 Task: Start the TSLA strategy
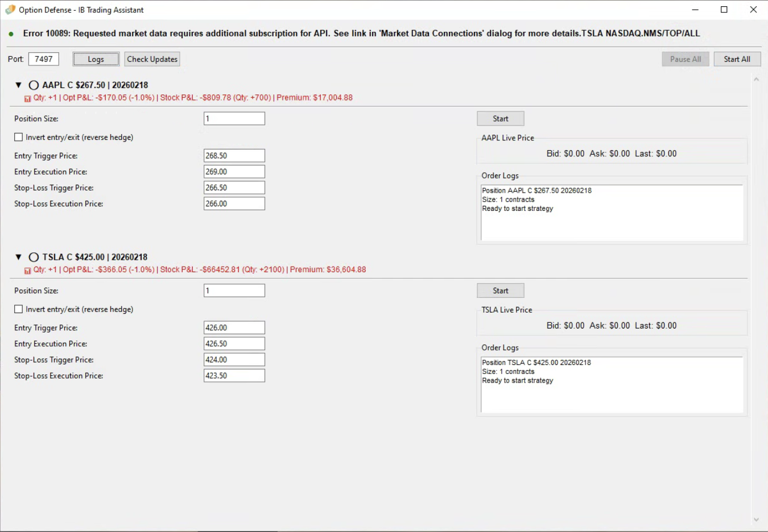click(500, 290)
